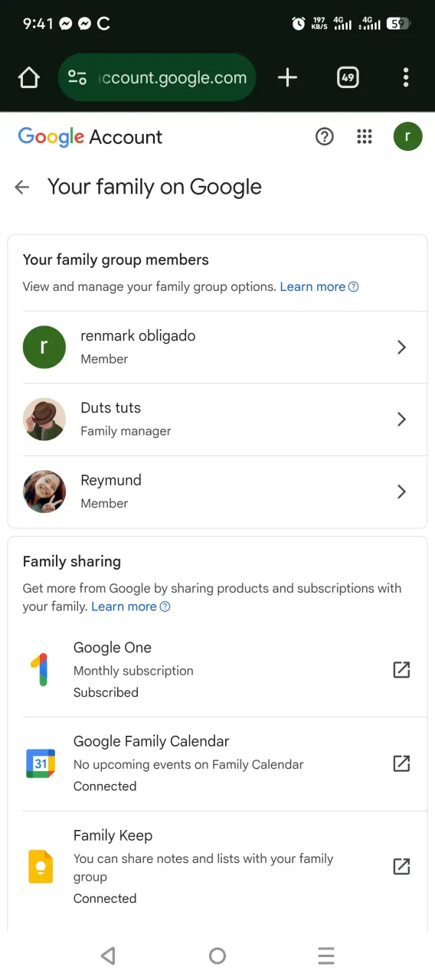Tap Duts tuts profile picture
Image resolution: width=435 pixels, height=980 pixels.
44,420
